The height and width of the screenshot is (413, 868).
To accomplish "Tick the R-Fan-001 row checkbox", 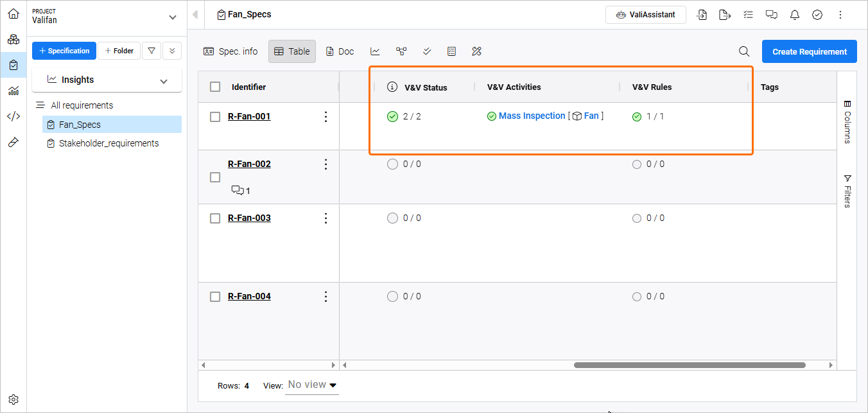I will click(215, 116).
